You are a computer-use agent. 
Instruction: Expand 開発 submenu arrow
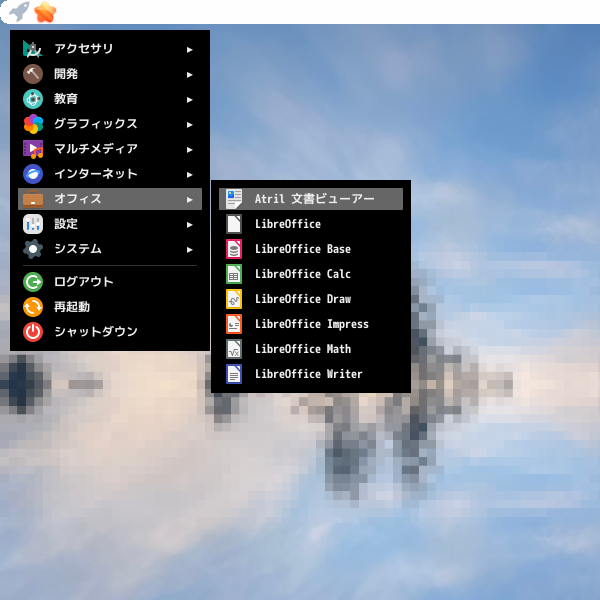189,75
